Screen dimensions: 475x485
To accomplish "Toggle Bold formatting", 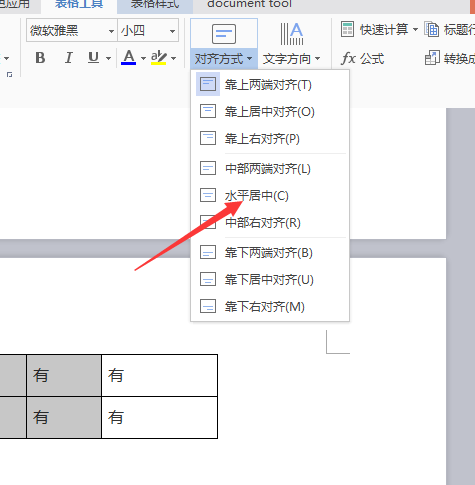I will 40,58.
